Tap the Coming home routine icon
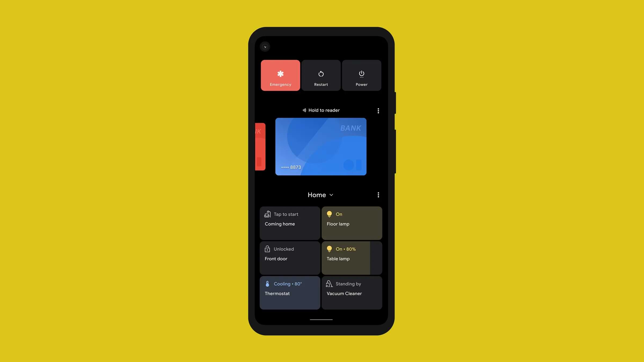644x362 pixels. pos(268,214)
